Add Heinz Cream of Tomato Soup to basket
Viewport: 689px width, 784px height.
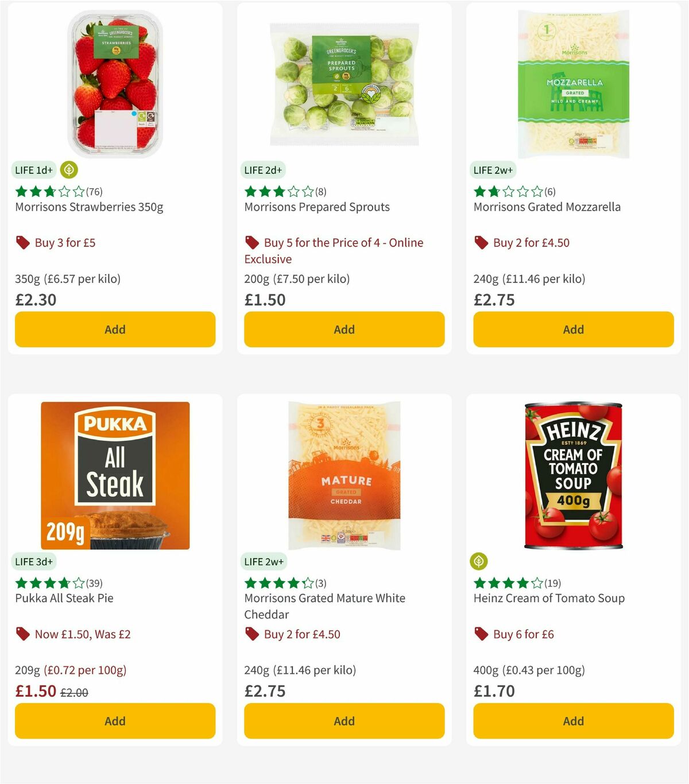(572, 720)
